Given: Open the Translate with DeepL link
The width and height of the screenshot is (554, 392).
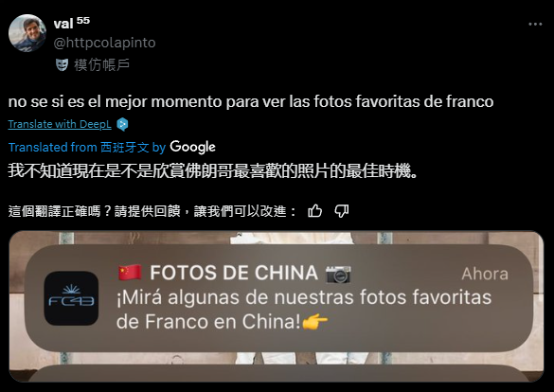Looking at the screenshot, I should click(x=60, y=124).
